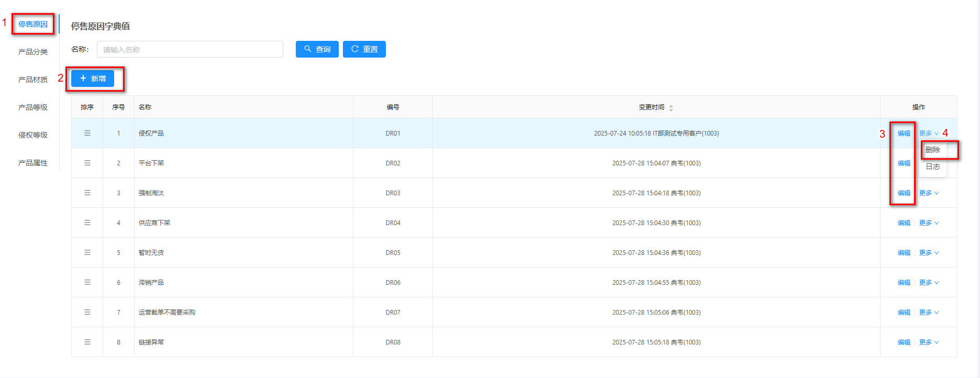Image resolution: width=980 pixels, height=378 pixels.
Task: Open 更多 dropdown in 供应商下架 row
Action: tap(929, 223)
